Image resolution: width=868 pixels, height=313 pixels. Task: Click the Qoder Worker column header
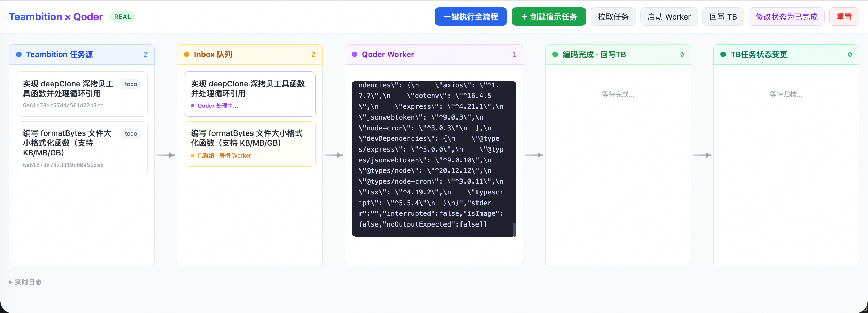point(434,54)
